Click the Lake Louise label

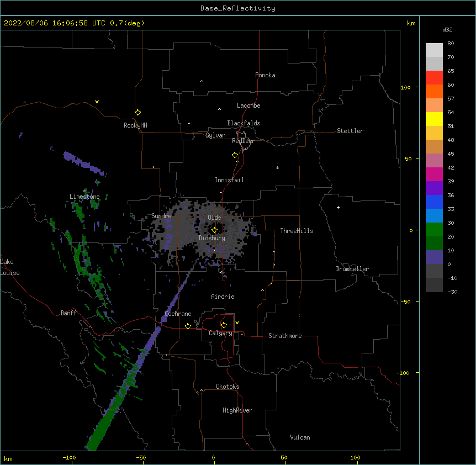coord(10,267)
